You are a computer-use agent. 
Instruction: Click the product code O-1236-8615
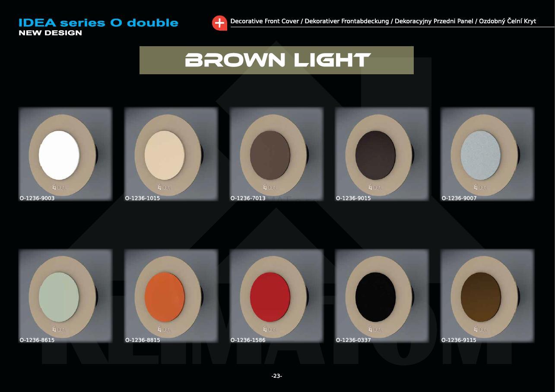point(37,340)
